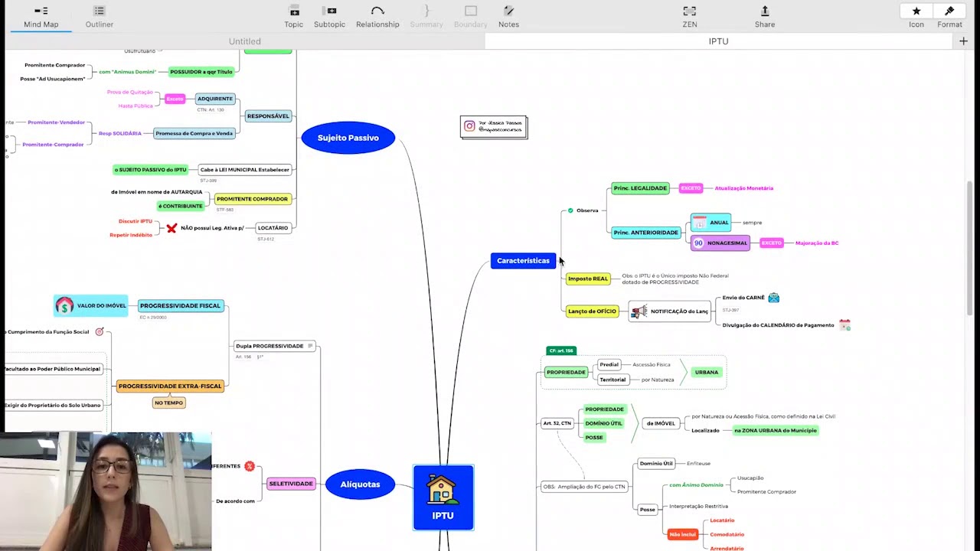Select PROGRESSIVIDADE EXTRA-FISCAL topic
Screen dimensions: 980x551
pos(170,386)
